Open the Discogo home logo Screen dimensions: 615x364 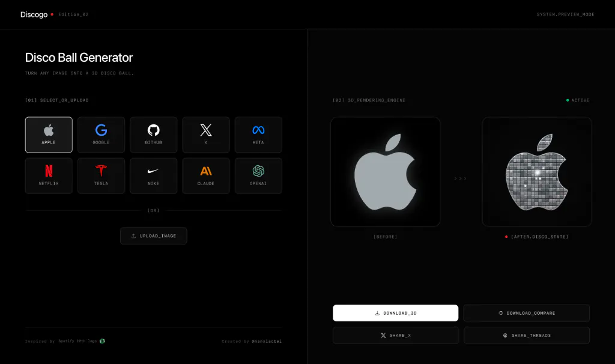tap(34, 14)
